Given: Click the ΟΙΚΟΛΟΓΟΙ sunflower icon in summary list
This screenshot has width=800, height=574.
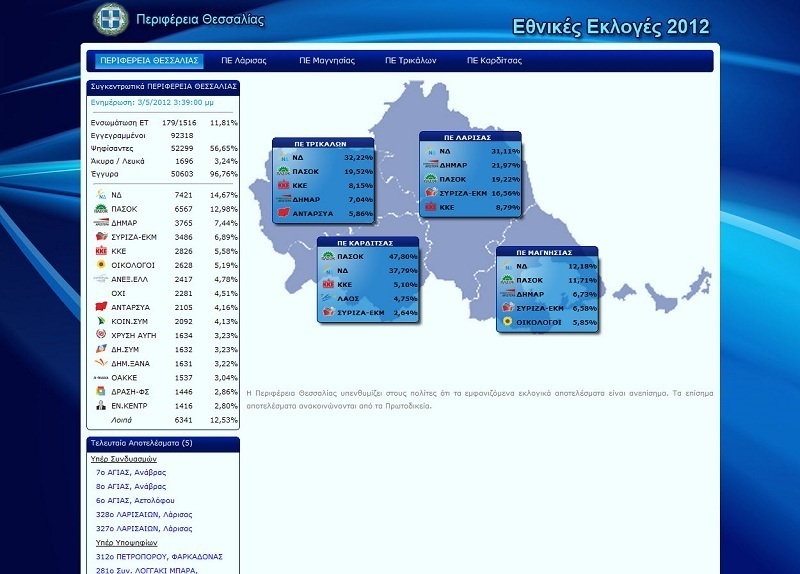Looking at the screenshot, I should pyautogui.click(x=101, y=265).
